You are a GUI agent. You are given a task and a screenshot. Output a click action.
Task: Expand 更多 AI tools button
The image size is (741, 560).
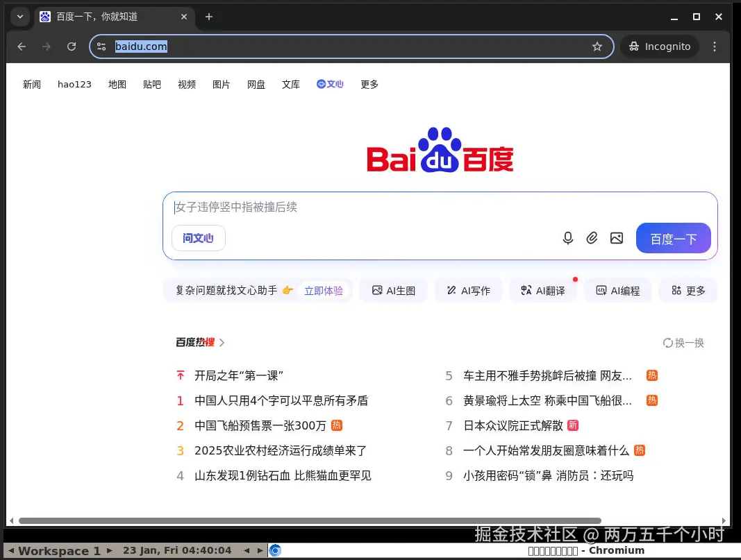[688, 290]
